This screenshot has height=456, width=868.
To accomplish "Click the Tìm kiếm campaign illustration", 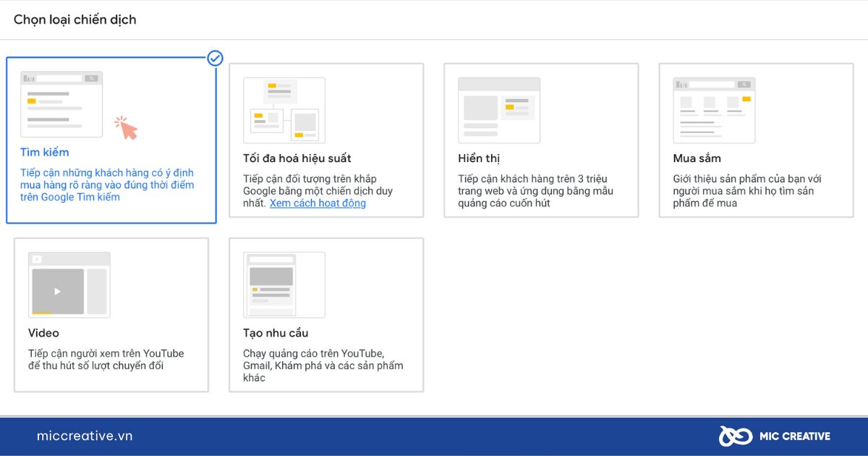I will 61,104.
